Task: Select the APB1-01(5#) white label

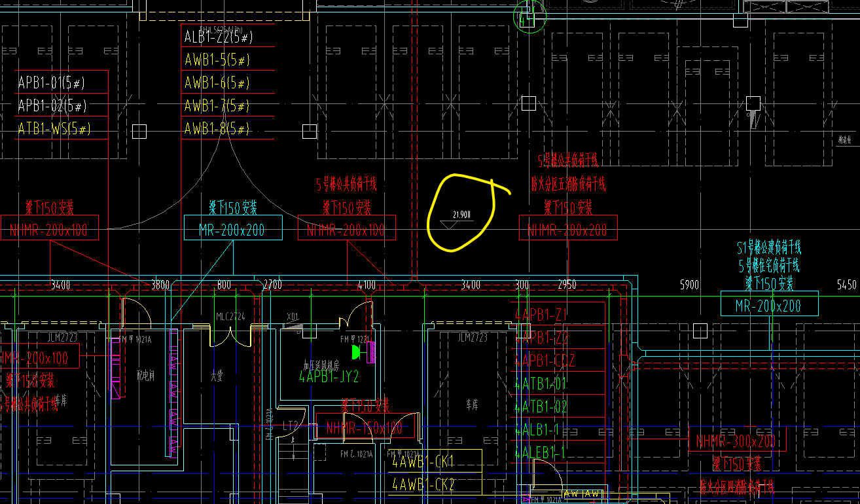Action: tap(52, 83)
